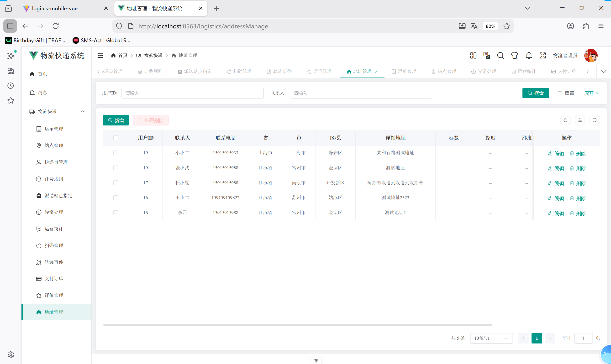Image resolution: width=611 pixels, height=364 pixels.
Task: Click the table refresh icon button
Action: 565,120
